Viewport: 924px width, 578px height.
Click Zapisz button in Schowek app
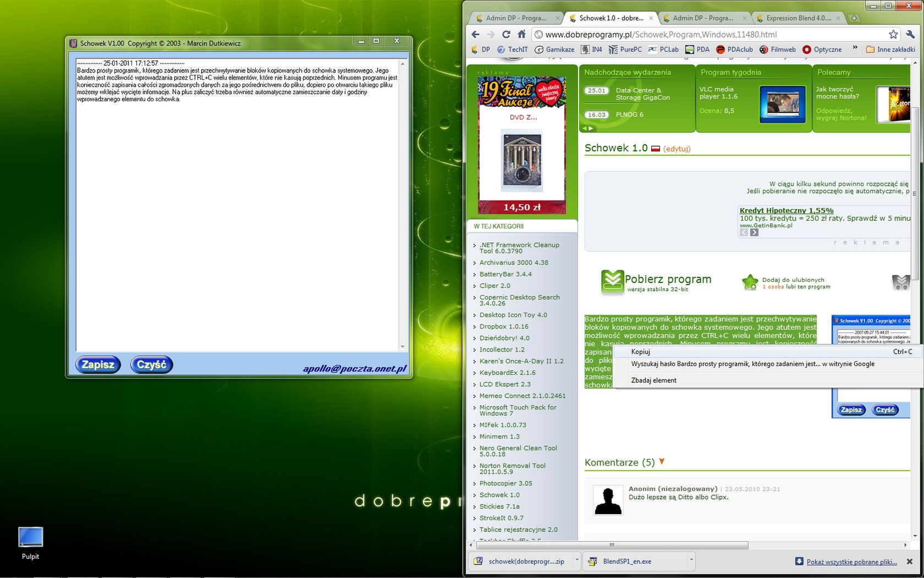coord(98,364)
